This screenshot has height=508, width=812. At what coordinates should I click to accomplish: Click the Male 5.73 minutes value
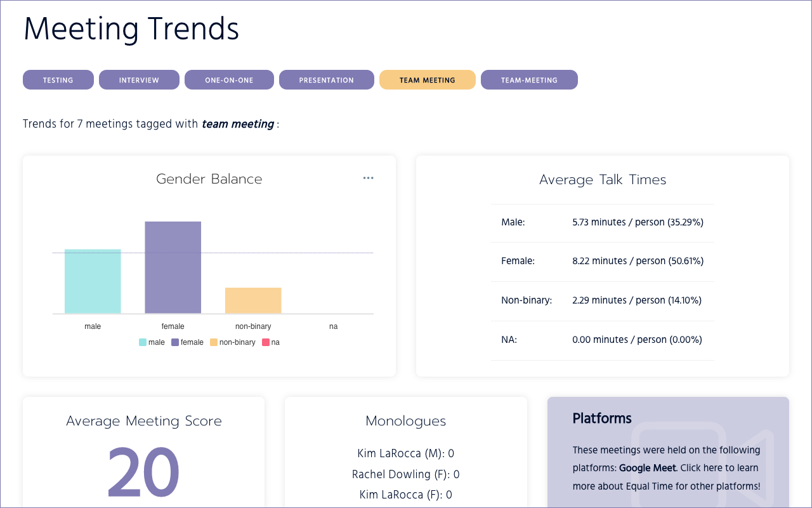638,222
